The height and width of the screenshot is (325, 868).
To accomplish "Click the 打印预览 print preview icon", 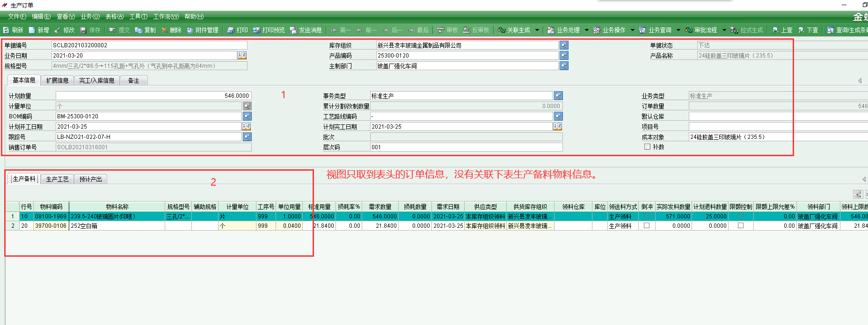I will pyautogui.click(x=257, y=30).
